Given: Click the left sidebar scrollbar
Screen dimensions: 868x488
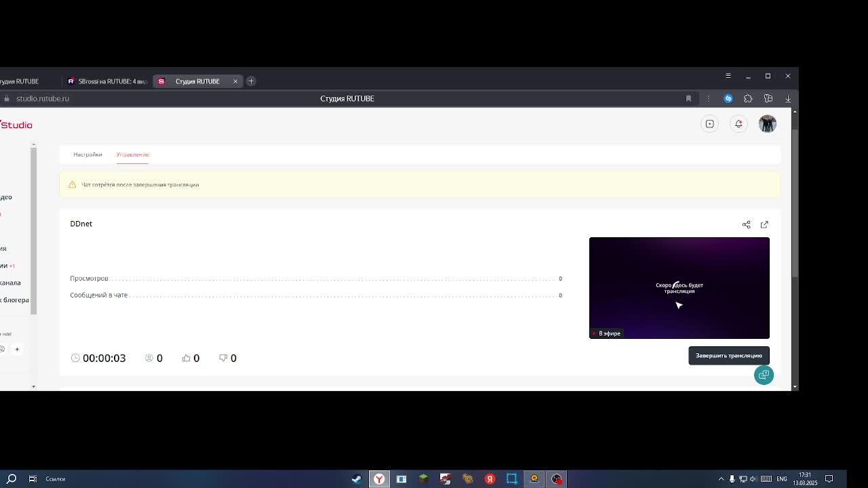Looking at the screenshot, I should 33,231.
